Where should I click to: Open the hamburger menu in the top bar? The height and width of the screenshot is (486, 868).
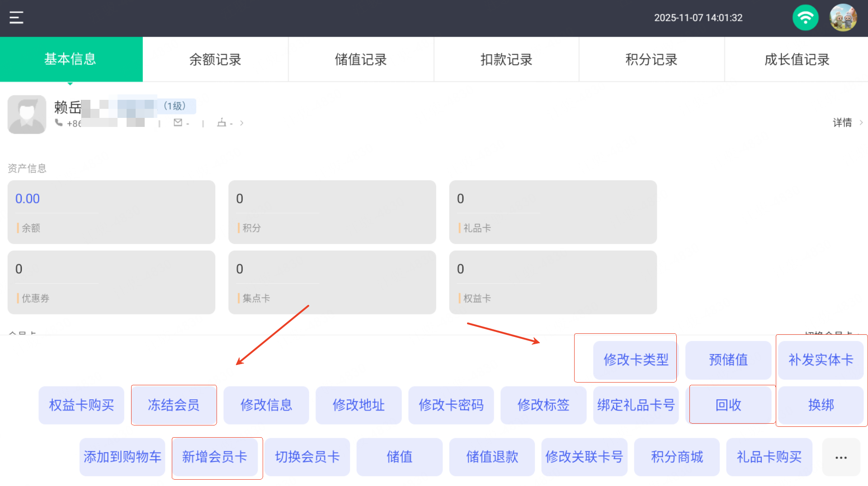click(x=16, y=18)
